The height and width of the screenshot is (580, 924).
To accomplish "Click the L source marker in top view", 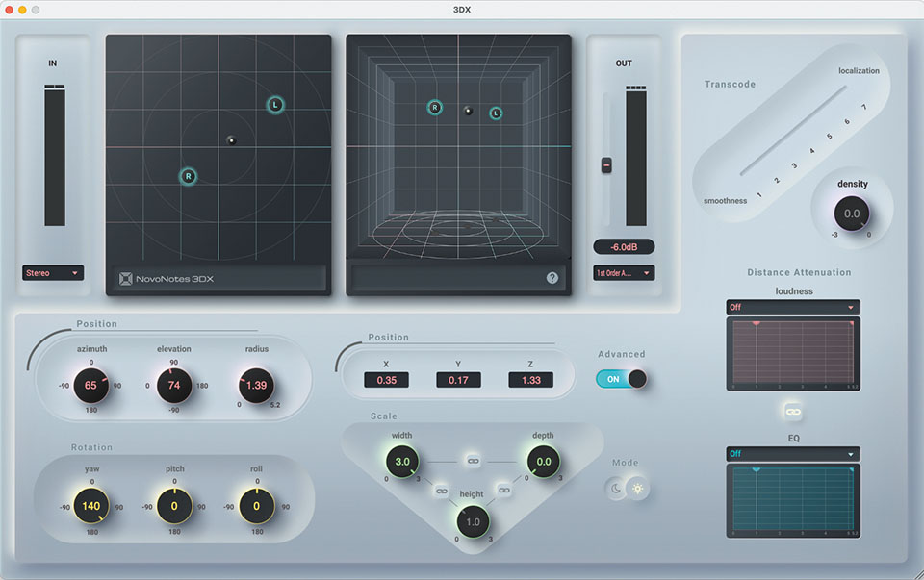I will point(275,105).
